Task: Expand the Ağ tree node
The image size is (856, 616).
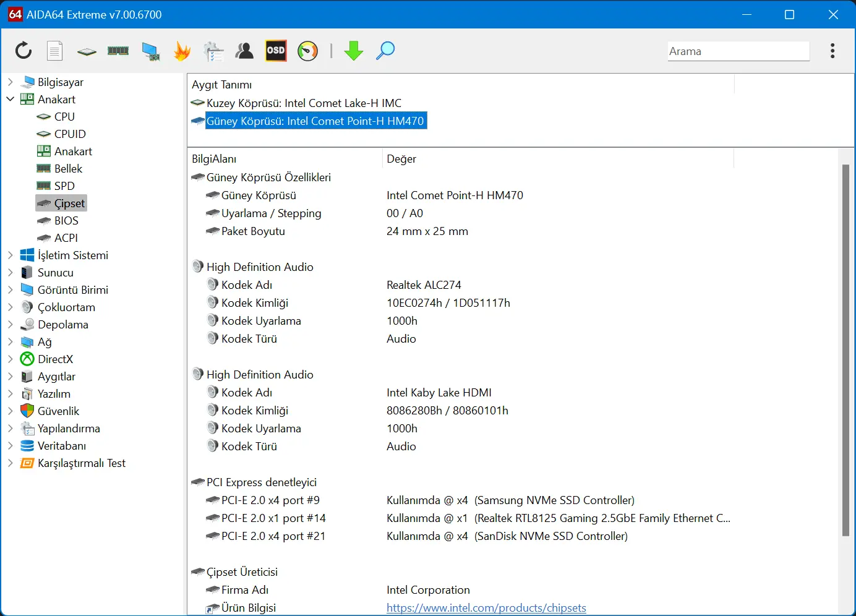Action: pyautogui.click(x=10, y=341)
